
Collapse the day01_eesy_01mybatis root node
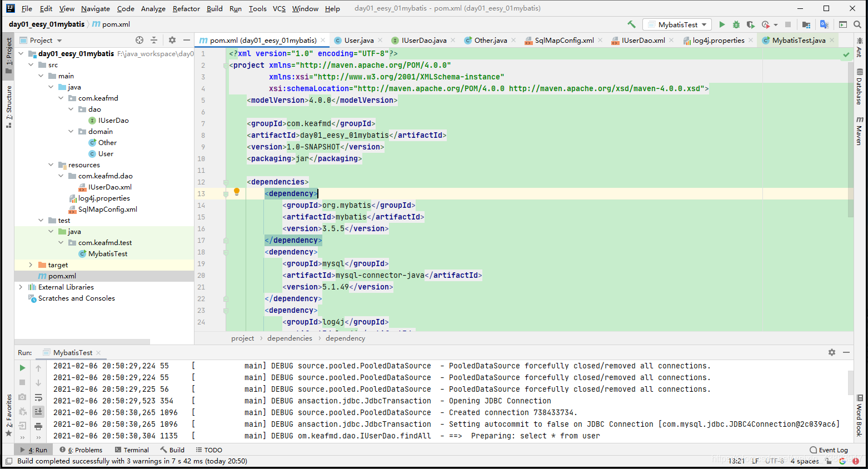(x=21, y=54)
